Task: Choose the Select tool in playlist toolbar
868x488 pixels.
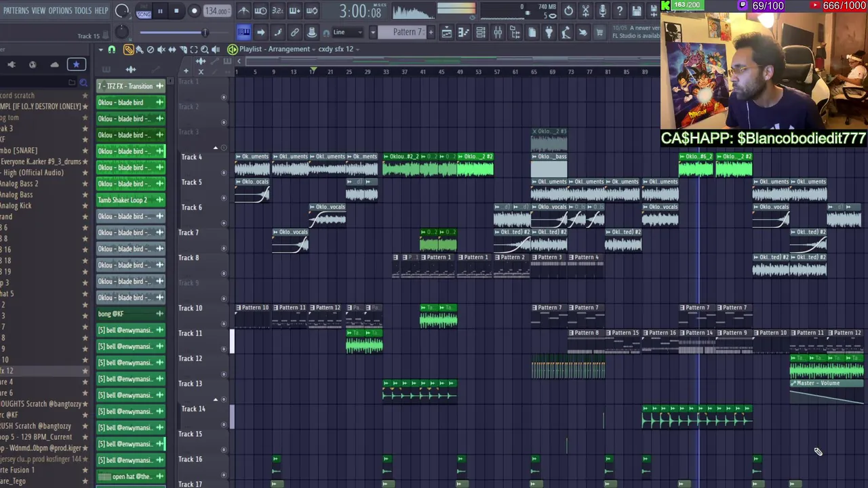Action: coord(194,49)
